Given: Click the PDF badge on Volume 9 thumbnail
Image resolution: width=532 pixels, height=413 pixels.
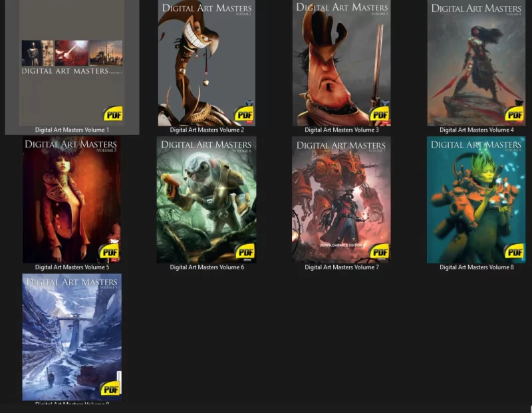Looking at the screenshot, I should [x=109, y=388].
